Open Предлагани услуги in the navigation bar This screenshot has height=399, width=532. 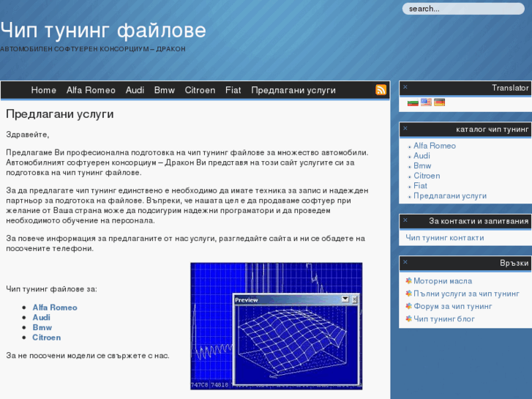coord(293,90)
